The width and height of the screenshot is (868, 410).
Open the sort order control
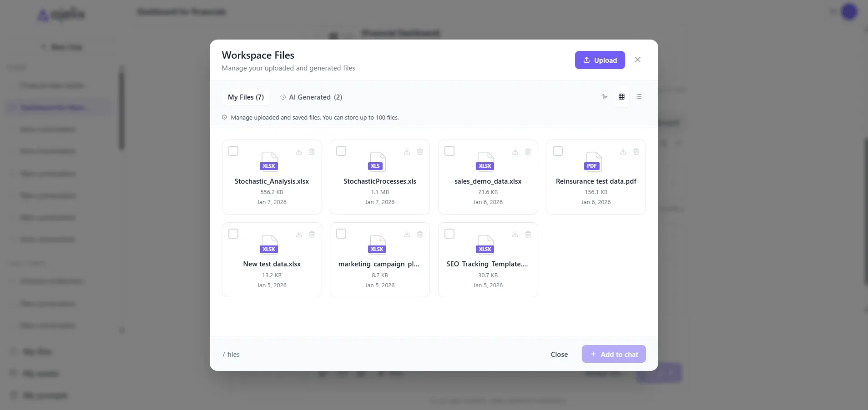point(604,96)
